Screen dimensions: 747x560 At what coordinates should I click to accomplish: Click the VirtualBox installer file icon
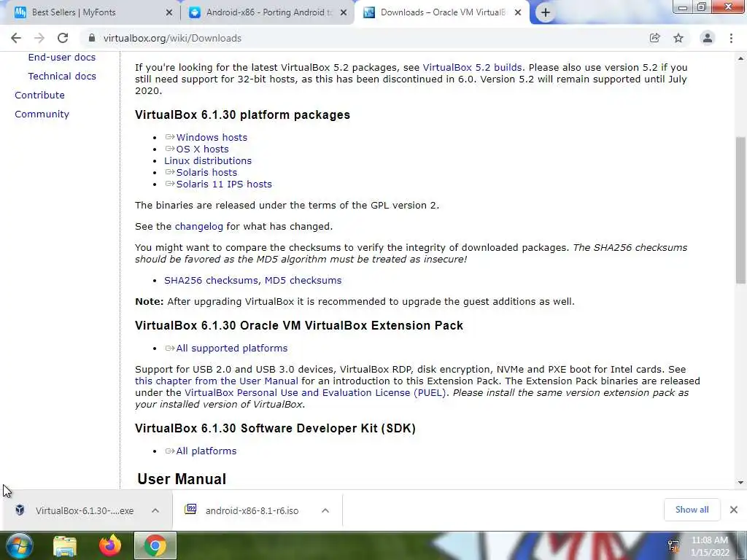click(x=20, y=510)
